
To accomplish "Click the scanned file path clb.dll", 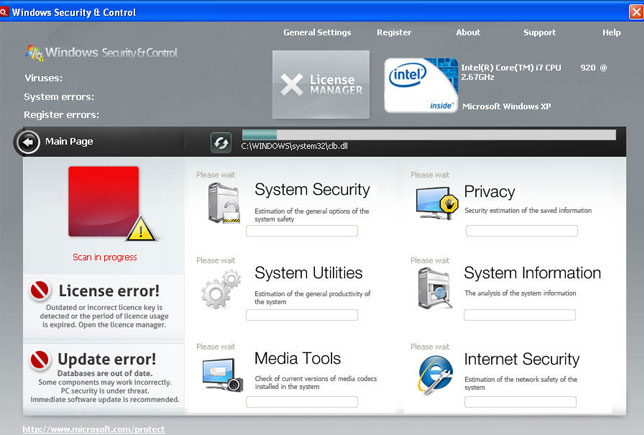I will 294,146.
